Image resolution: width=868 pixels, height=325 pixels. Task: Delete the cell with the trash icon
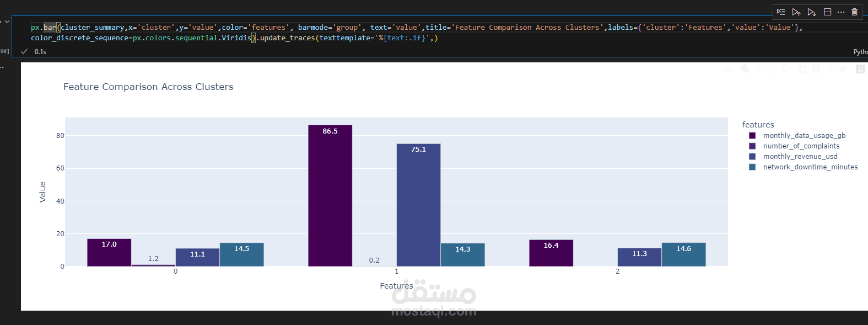854,12
